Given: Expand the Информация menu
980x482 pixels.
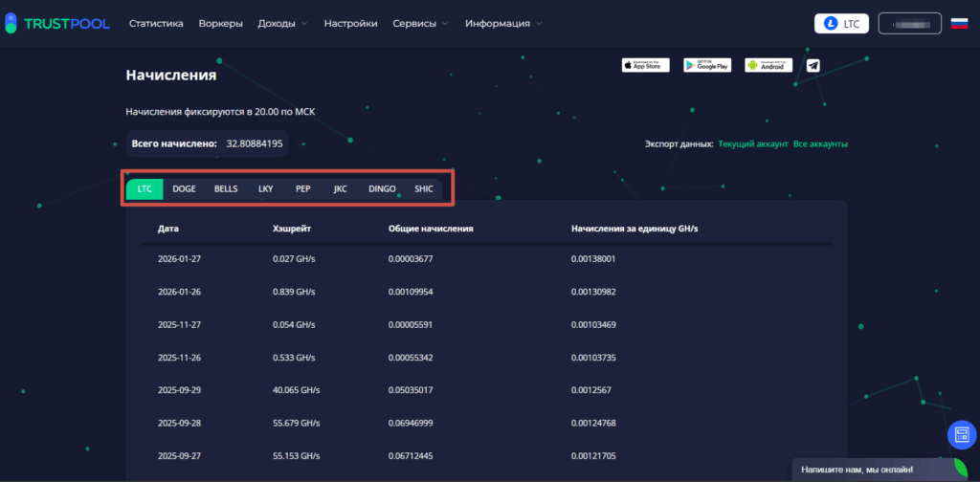Looking at the screenshot, I should [503, 24].
